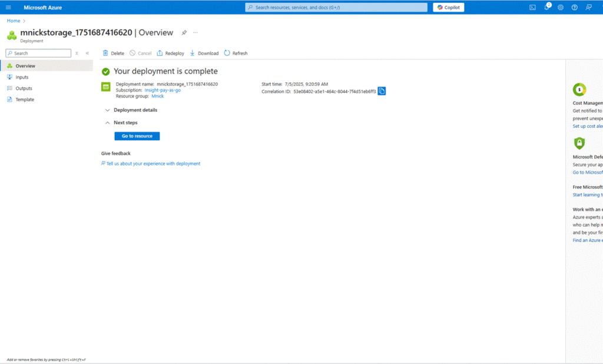Screen dimensions: 603x364
Task: Select the Outputs menu item
Action: [24, 88]
